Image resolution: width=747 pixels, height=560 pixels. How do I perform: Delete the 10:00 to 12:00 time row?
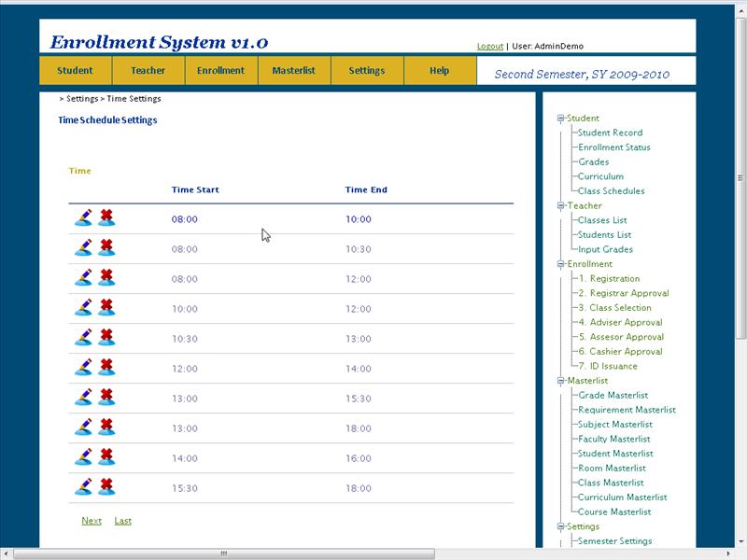tap(106, 308)
